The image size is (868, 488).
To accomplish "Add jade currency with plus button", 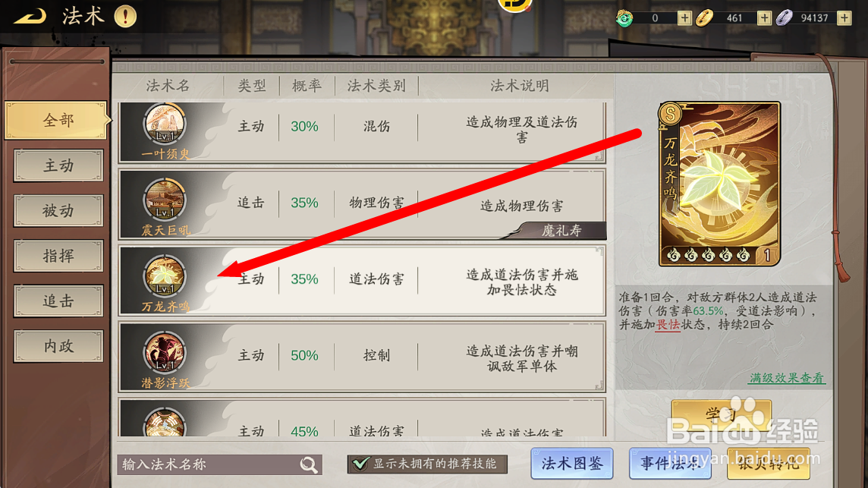I will pyautogui.click(x=685, y=17).
